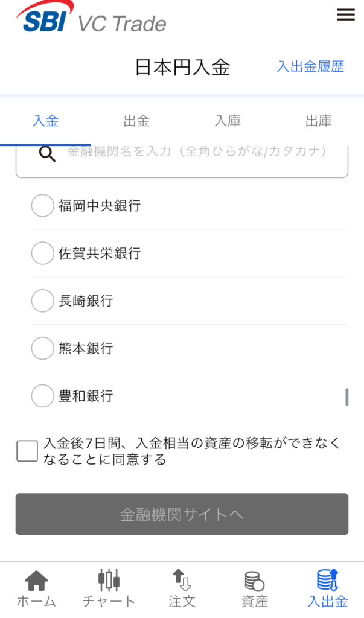Open the 注文 order icon
Viewport: 364px width, 618px height.
182,580
